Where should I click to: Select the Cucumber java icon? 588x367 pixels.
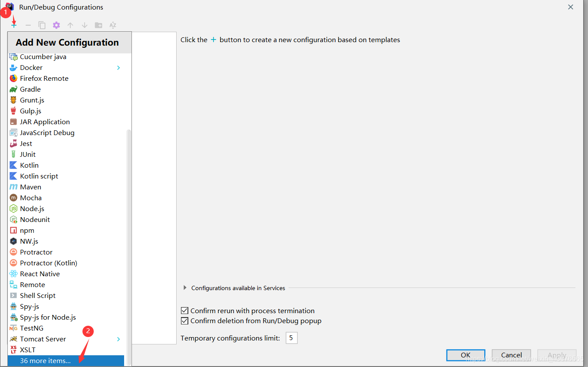click(x=13, y=57)
